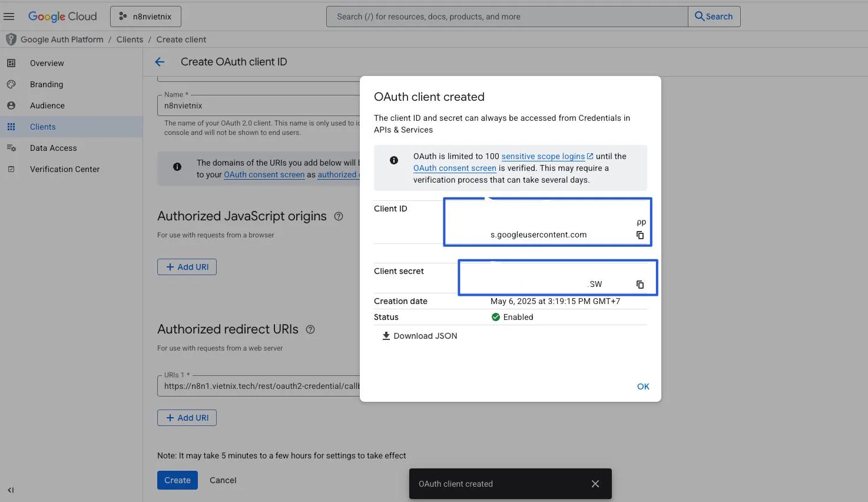Click OK to close the dialog
868x502 pixels.
(x=643, y=387)
